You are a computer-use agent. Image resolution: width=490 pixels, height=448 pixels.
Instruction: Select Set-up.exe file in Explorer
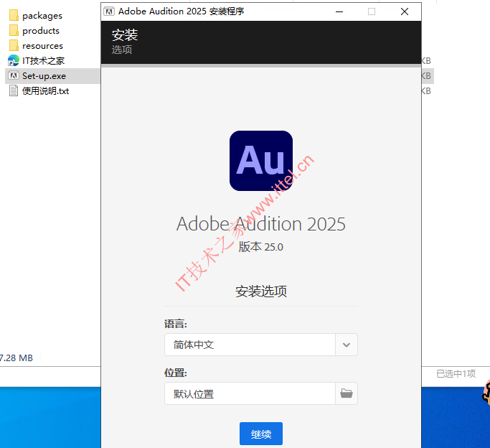point(44,75)
